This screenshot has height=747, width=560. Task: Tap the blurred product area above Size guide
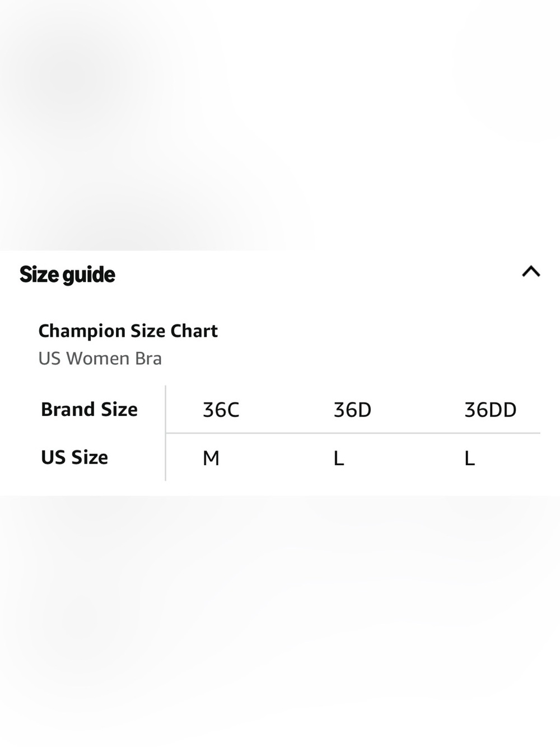280,125
